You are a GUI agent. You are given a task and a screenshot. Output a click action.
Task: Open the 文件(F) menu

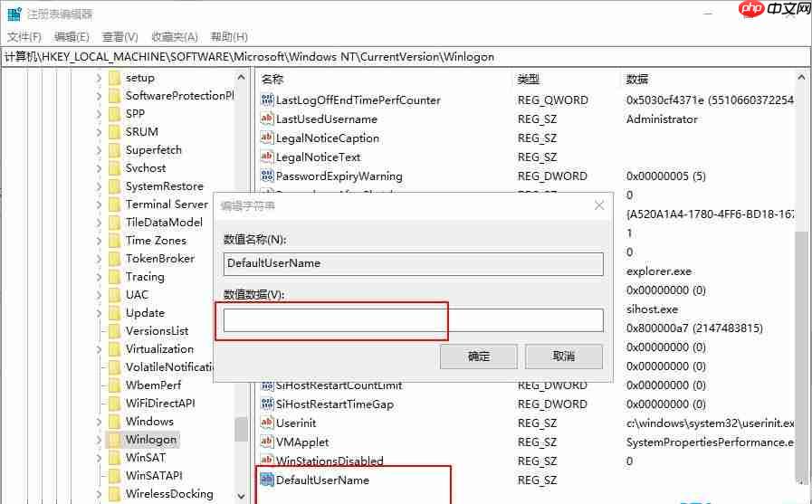[24, 37]
